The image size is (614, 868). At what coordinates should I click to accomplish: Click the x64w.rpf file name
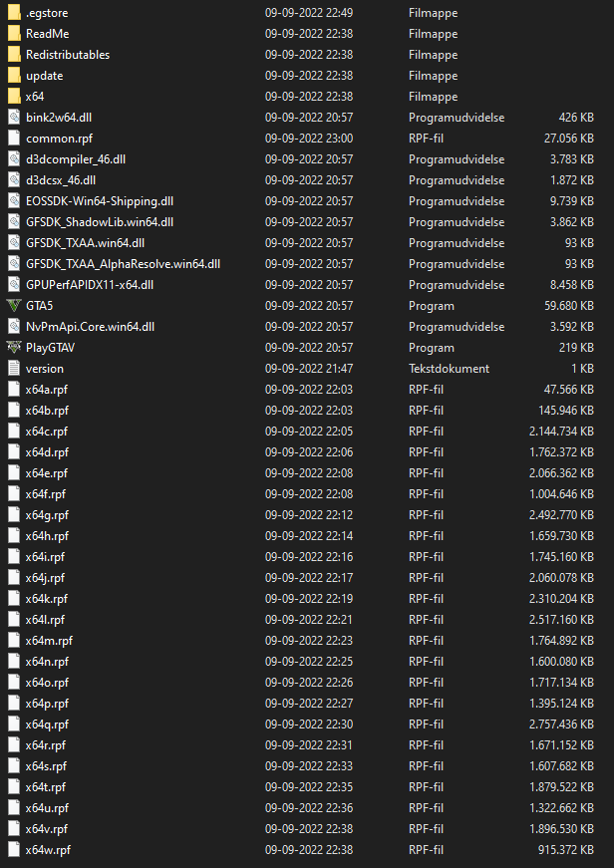(x=48, y=850)
